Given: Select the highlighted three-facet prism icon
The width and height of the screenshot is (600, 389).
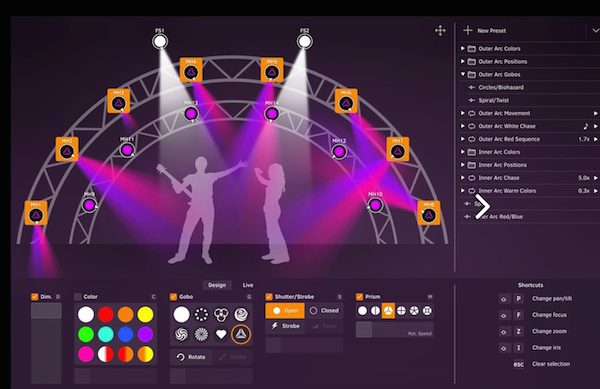Looking at the screenshot, I should [388, 310].
